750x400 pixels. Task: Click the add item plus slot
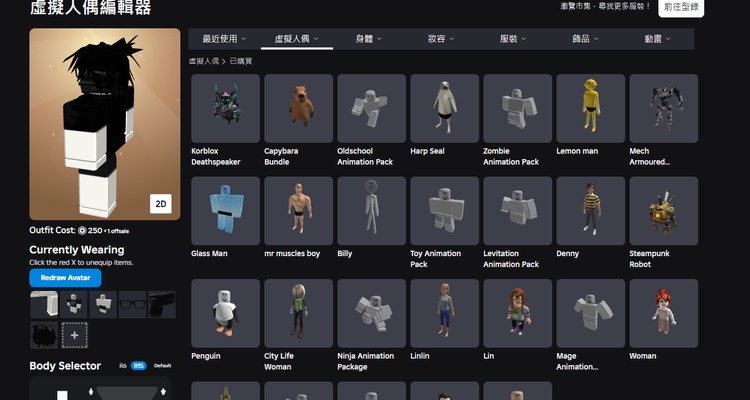click(75, 335)
